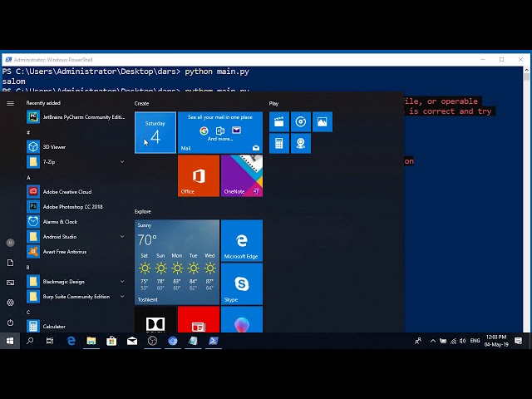Viewport: 532px width, 399px height.
Task: Open the Photos tile
Action: pyautogui.click(x=323, y=122)
